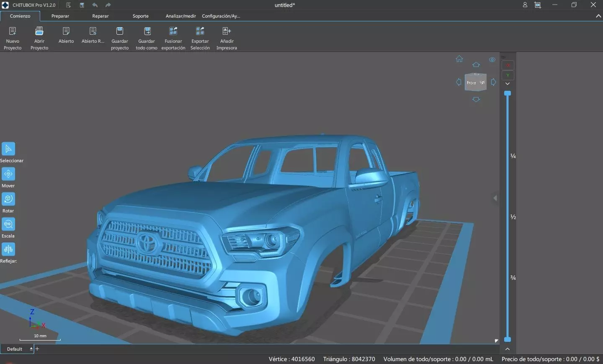Click the new file icon in the title bar

[68, 5]
